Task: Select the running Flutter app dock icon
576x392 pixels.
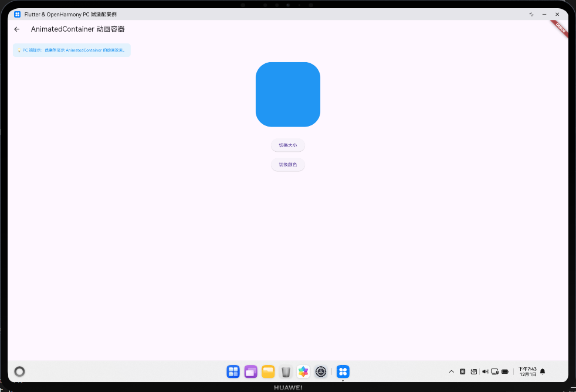Action: pos(343,371)
